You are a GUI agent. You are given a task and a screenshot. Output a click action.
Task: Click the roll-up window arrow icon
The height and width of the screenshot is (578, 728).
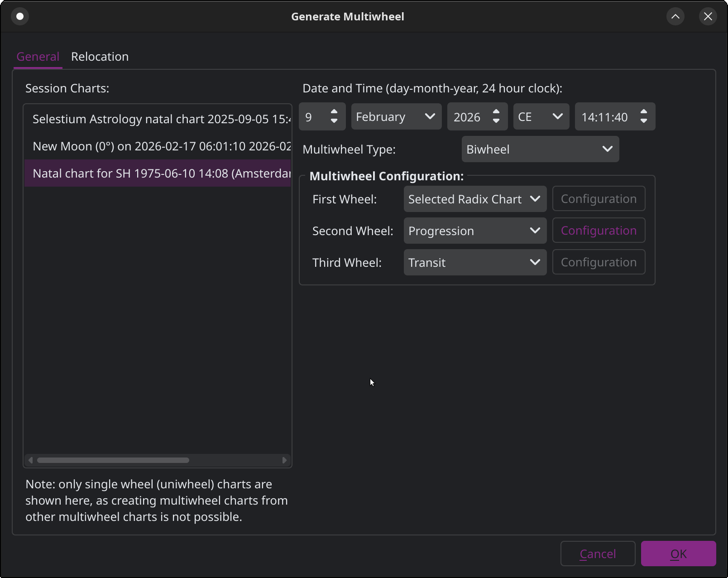pyautogui.click(x=675, y=16)
